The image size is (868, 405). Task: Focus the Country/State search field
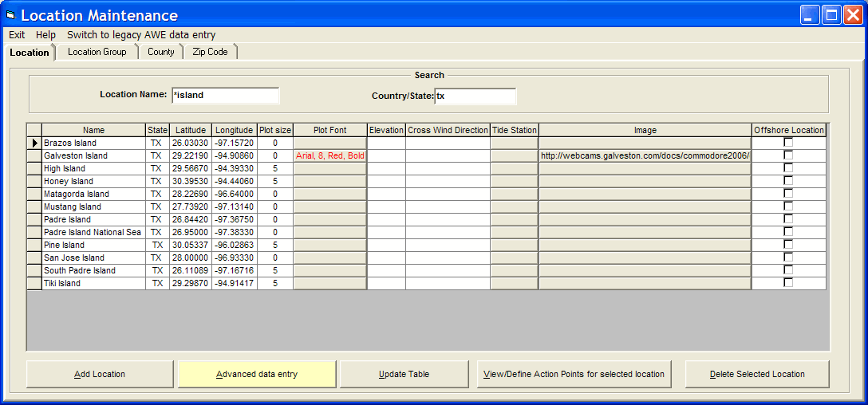pos(475,96)
